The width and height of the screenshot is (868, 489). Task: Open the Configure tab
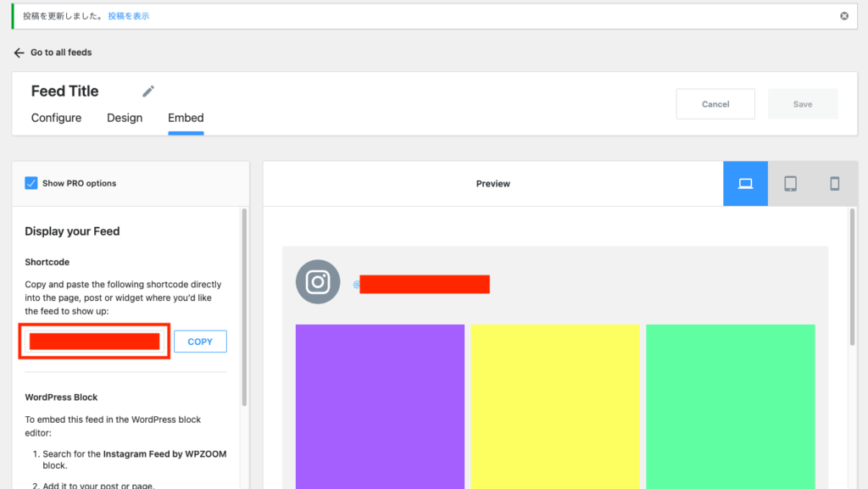pyautogui.click(x=56, y=118)
